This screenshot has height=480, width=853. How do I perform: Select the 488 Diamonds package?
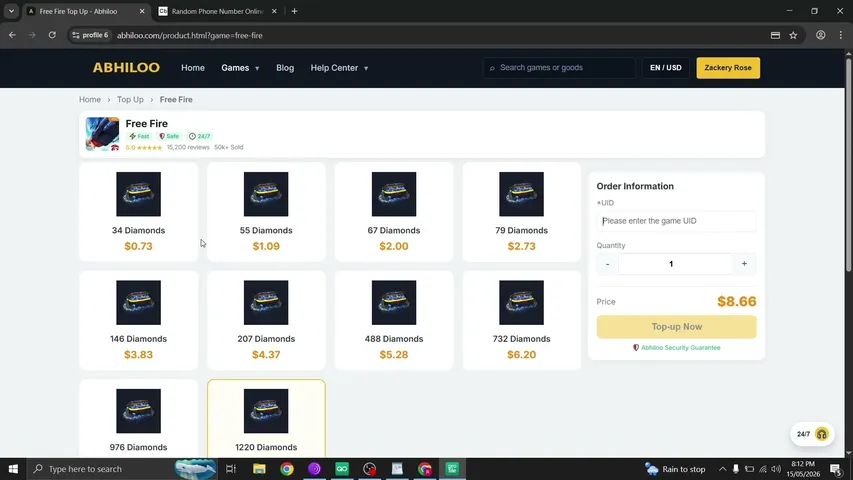tap(394, 320)
